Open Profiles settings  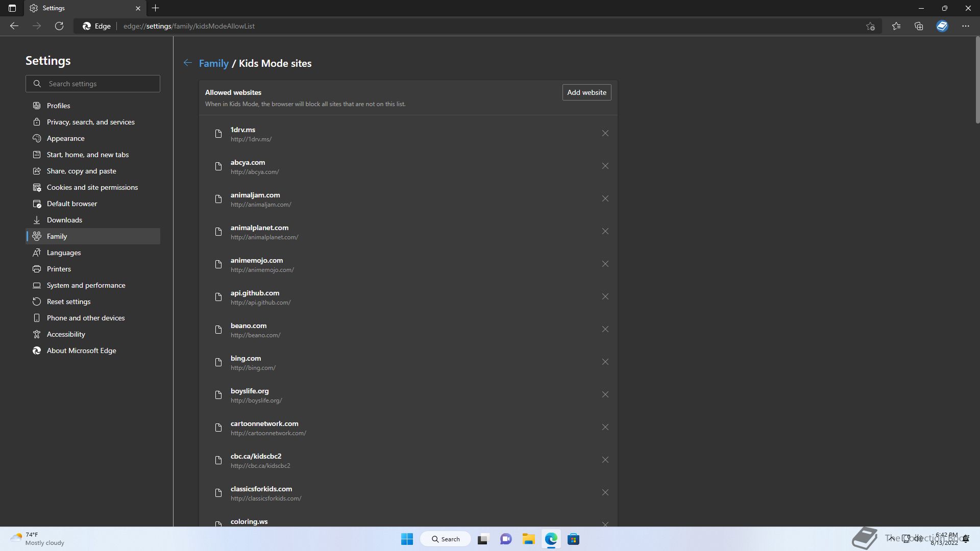tap(93, 106)
